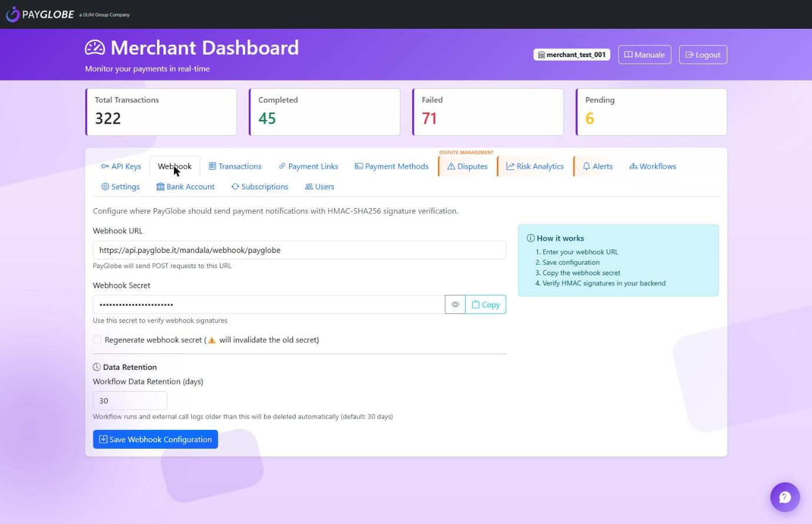
Task: Click the dashboard gauge icon beside Merchant Dashboard
Action: point(95,48)
